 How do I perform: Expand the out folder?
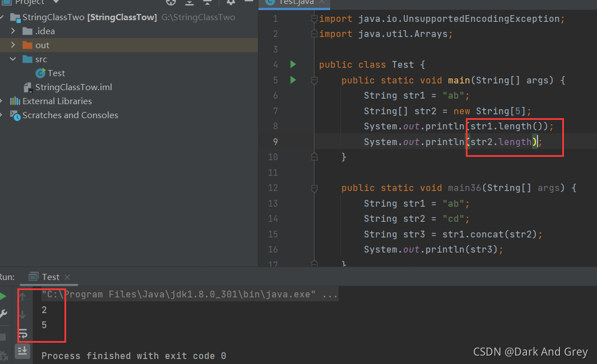(13, 45)
